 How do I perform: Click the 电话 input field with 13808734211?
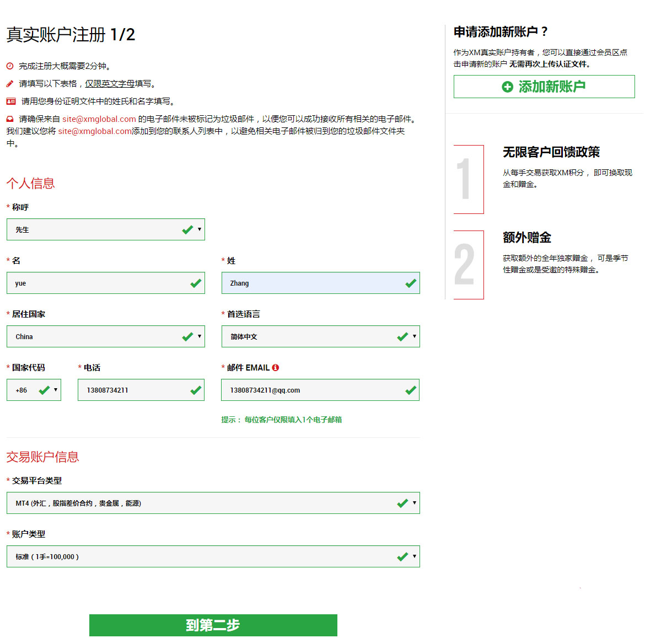(x=141, y=390)
